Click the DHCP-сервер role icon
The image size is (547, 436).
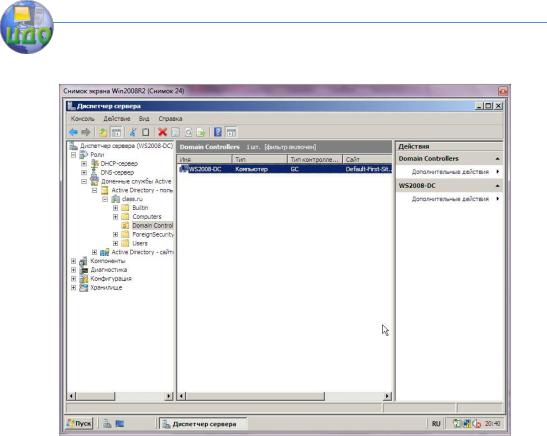tap(95, 163)
